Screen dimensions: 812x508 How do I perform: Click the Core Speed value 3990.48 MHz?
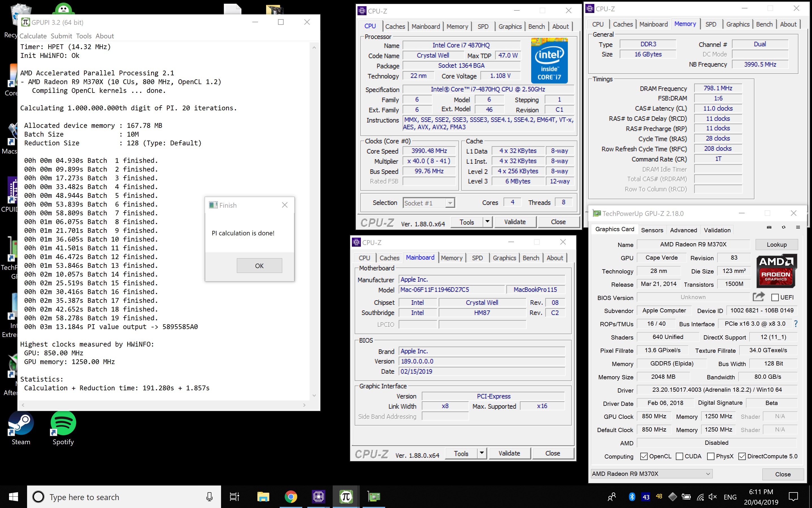coord(429,151)
